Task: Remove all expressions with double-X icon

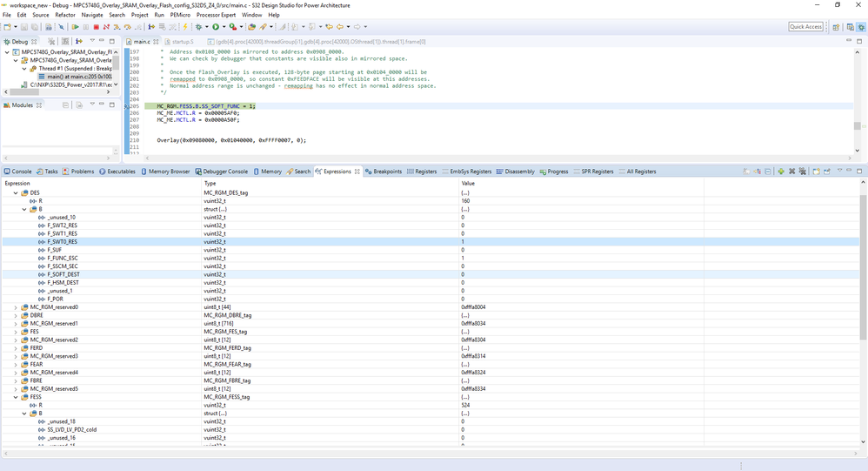Action: pos(803,172)
